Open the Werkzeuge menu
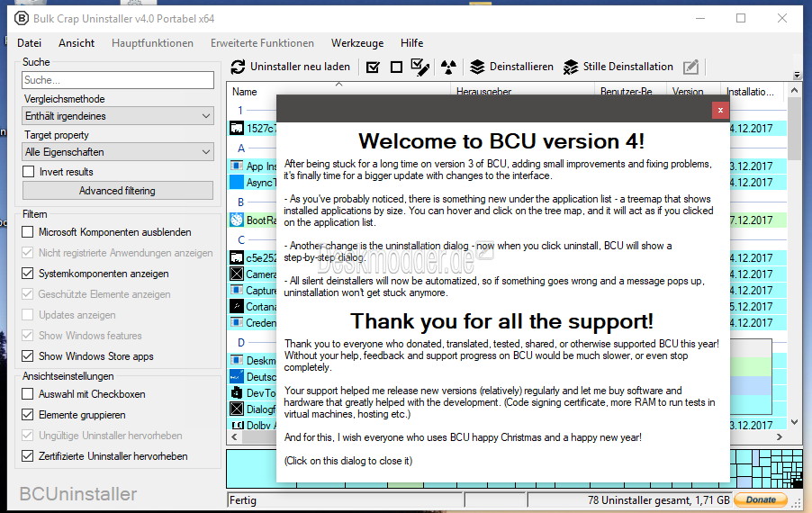The height and width of the screenshot is (513, 812). coord(357,43)
